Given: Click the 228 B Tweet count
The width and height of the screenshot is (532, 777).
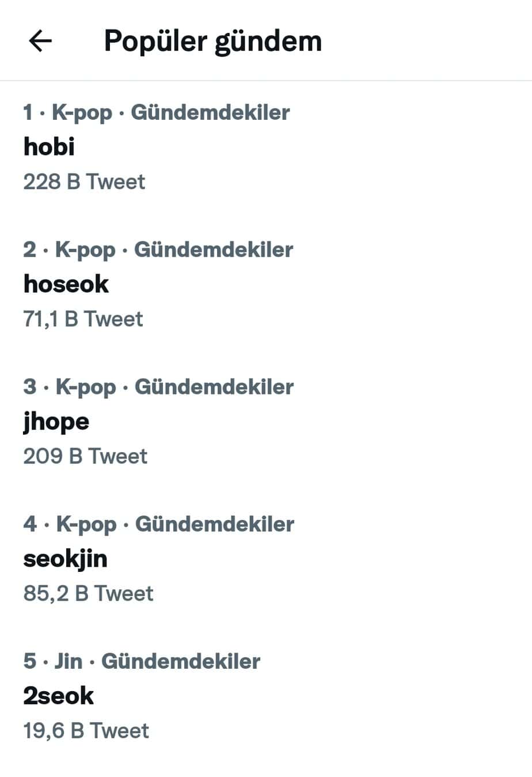Looking at the screenshot, I should (x=84, y=182).
